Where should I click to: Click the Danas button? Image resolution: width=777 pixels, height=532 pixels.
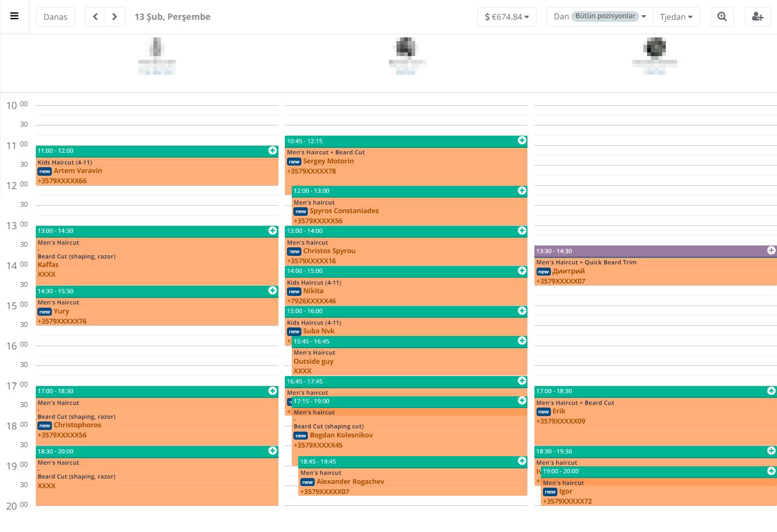coord(56,17)
